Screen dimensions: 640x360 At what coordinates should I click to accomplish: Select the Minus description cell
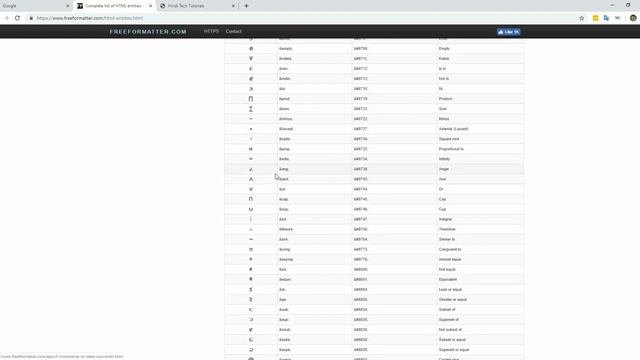point(480,119)
